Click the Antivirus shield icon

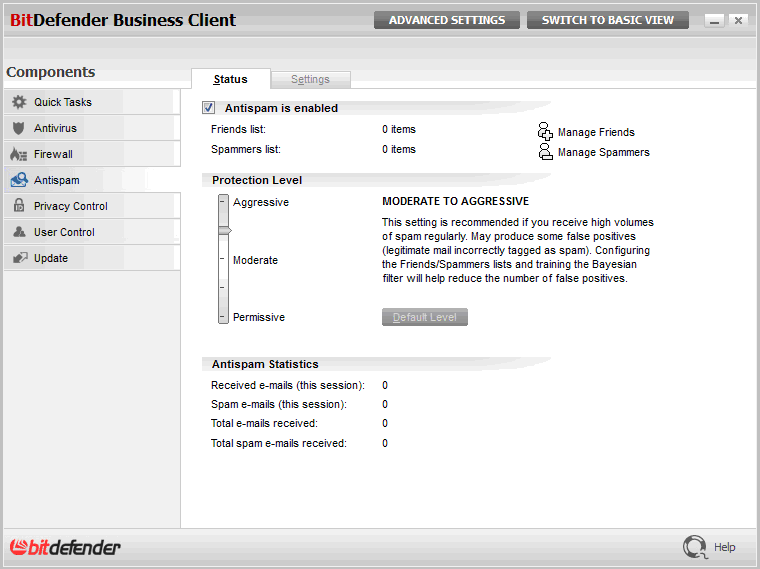(18, 128)
